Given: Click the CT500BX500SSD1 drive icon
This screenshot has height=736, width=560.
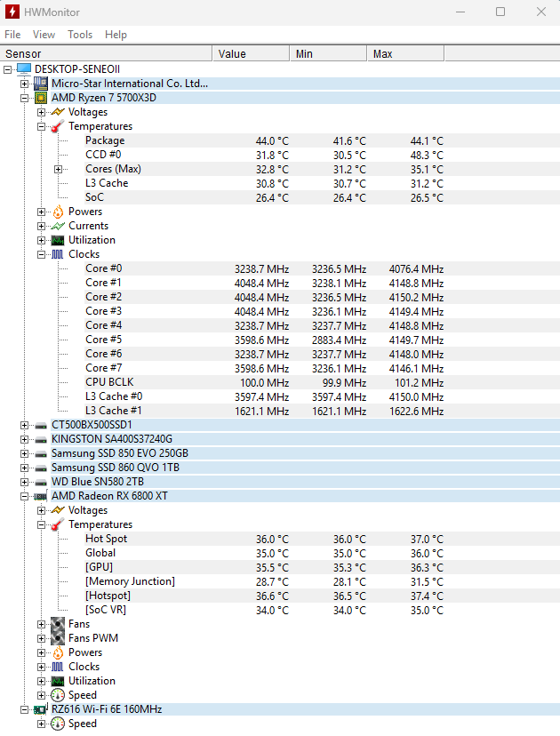Looking at the screenshot, I should coord(41,426).
